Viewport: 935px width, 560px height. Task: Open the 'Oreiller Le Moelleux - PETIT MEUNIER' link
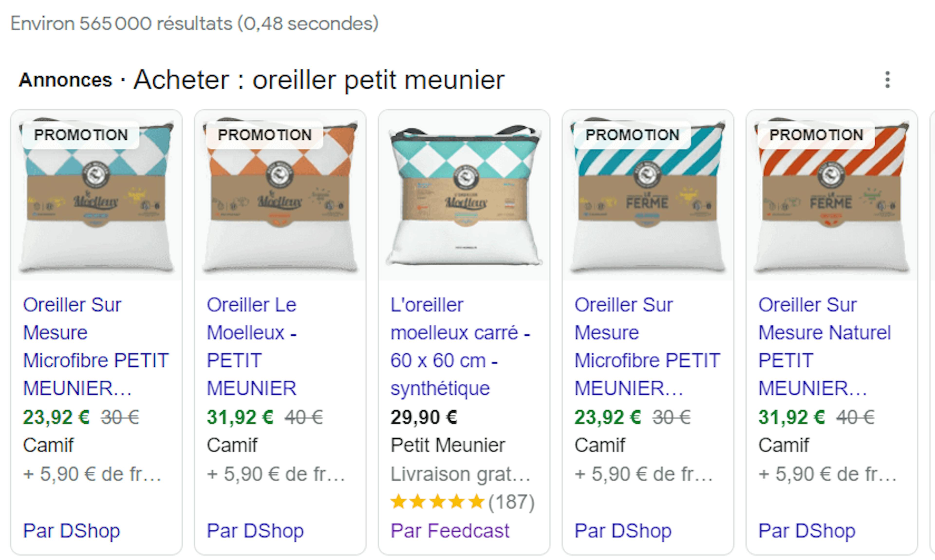click(x=252, y=346)
